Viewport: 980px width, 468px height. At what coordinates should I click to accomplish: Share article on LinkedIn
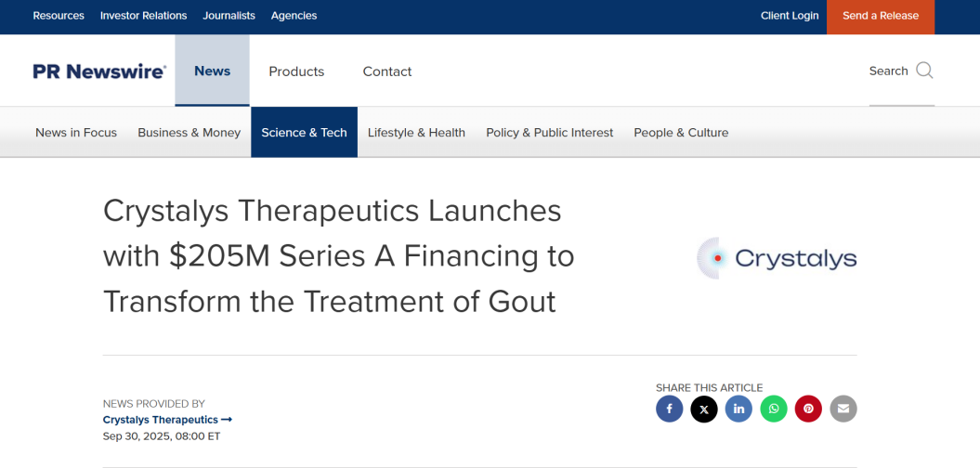coord(738,409)
